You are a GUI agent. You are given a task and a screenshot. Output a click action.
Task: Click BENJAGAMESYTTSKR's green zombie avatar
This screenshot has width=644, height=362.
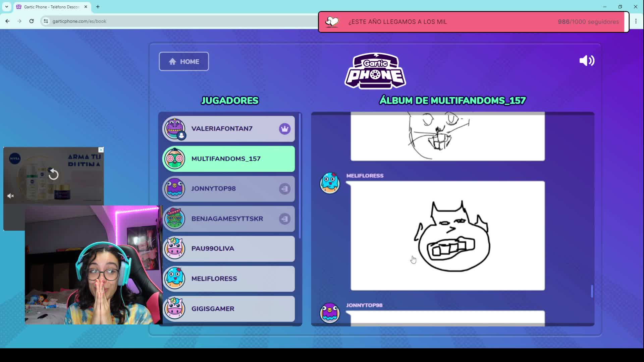(174, 219)
